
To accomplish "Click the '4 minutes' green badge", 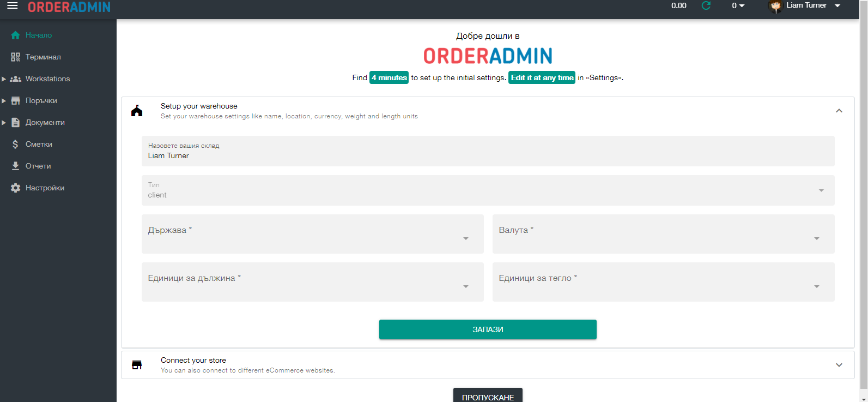I will pyautogui.click(x=389, y=77).
